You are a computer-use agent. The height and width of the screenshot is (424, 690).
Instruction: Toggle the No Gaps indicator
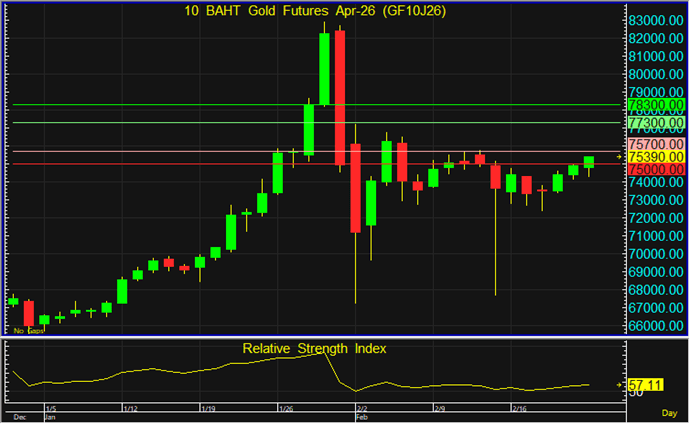click(x=26, y=330)
